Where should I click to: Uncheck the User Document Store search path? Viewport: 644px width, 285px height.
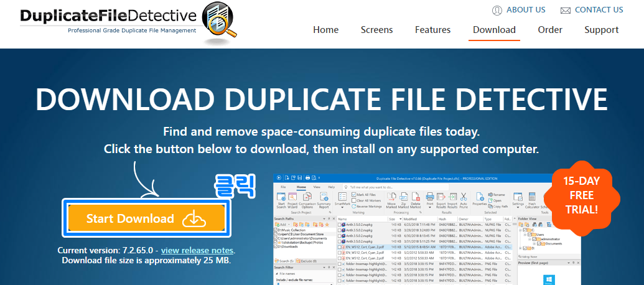click(x=276, y=234)
